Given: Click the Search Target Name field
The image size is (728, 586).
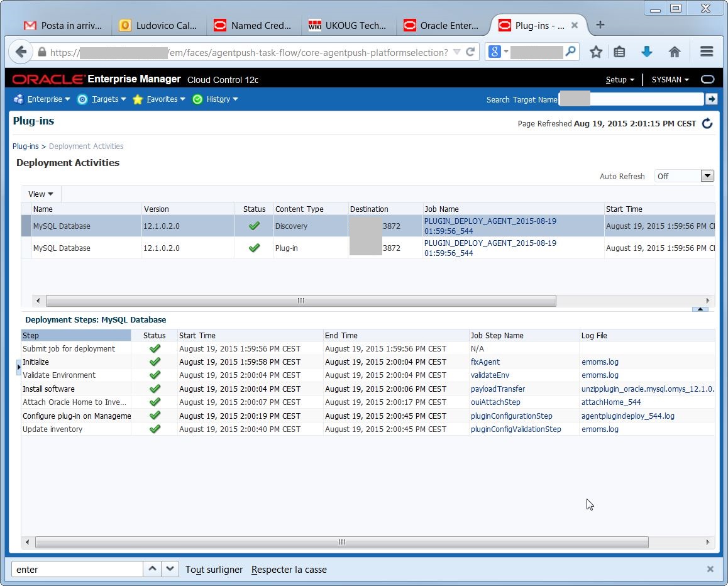Looking at the screenshot, I should coord(631,99).
